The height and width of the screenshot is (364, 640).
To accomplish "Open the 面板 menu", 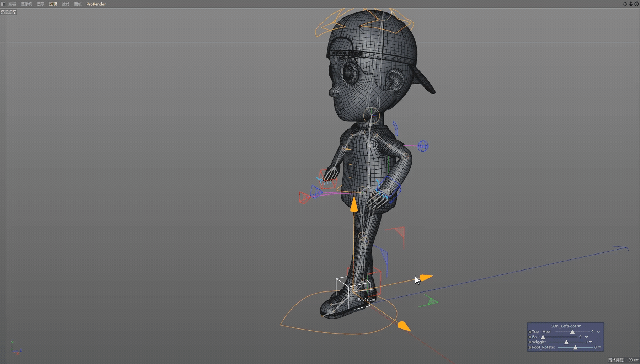I will point(78,4).
